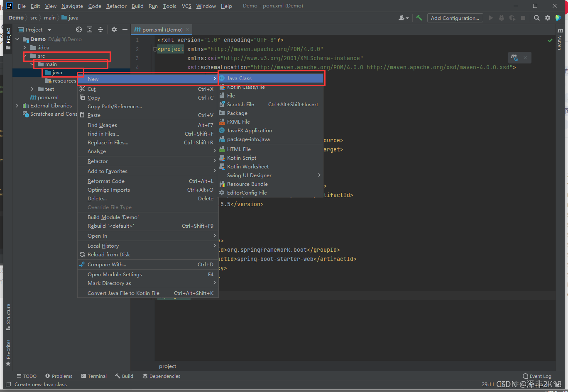The height and width of the screenshot is (392, 568).
Task: Collapse the Demo project root node
Action: click(x=17, y=39)
